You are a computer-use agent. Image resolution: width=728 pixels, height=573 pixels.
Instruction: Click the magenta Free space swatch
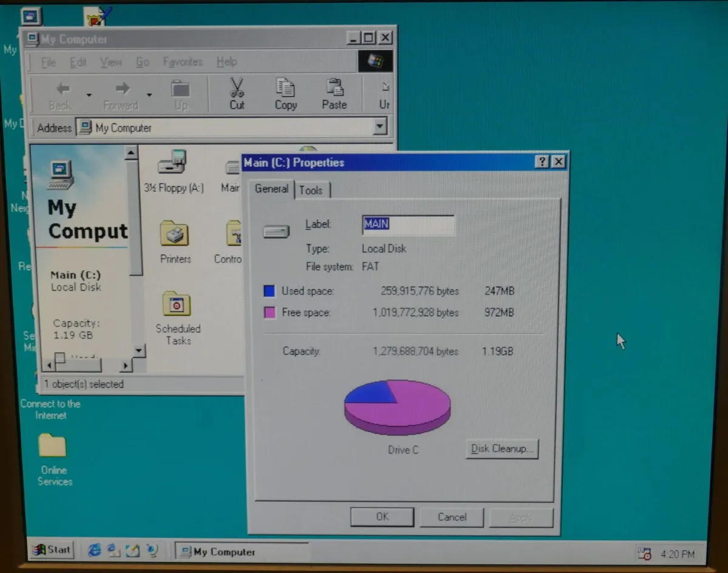pos(269,313)
